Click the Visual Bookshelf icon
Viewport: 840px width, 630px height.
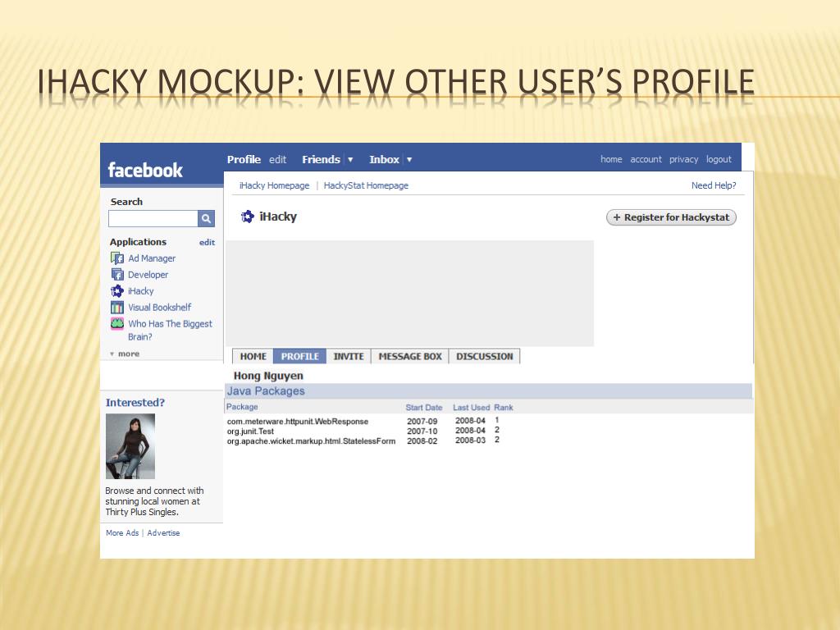click(116, 308)
